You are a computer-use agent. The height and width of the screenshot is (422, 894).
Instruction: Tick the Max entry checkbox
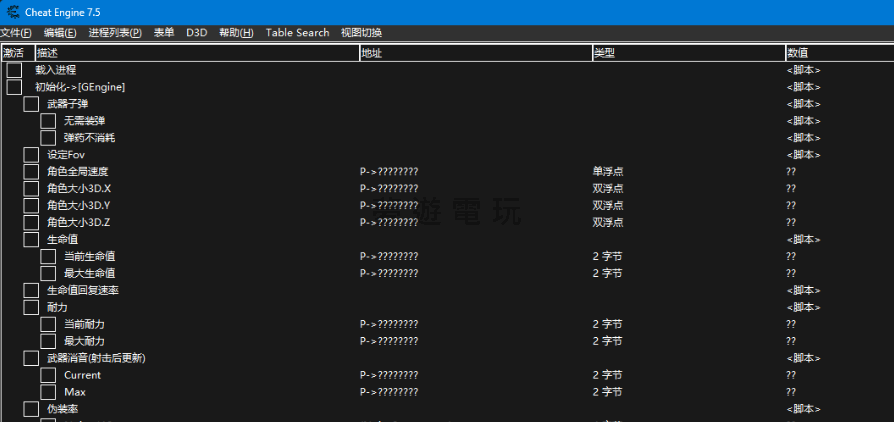pos(48,392)
